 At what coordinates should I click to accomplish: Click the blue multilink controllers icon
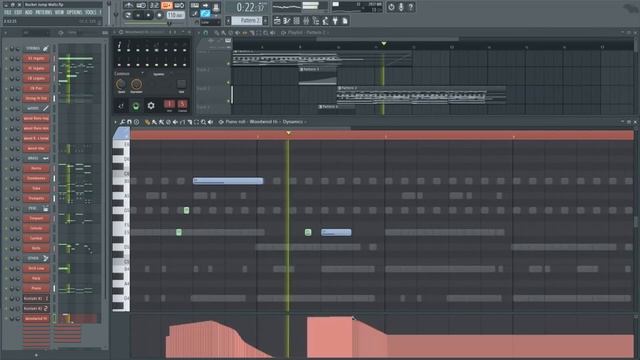click(x=205, y=14)
